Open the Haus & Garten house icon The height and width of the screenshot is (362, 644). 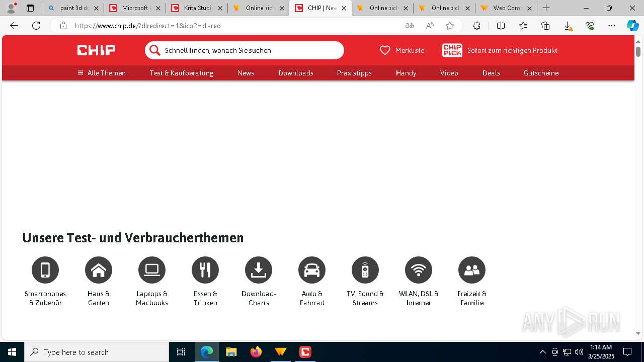pyautogui.click(x=99, y=270)
